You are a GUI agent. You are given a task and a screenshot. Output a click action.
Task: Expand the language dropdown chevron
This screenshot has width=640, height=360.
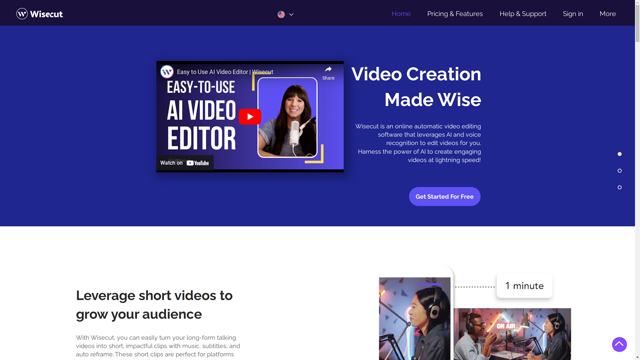(x=291, y=14)
